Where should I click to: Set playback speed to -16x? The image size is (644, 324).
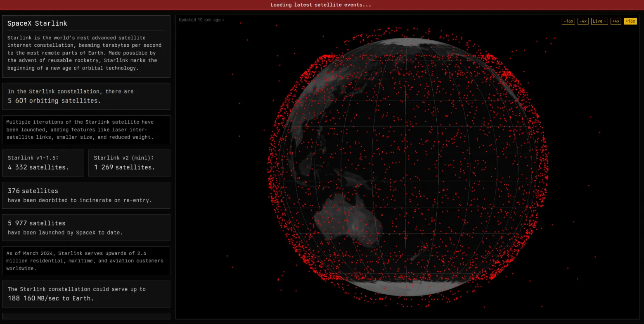coord(568,21)
